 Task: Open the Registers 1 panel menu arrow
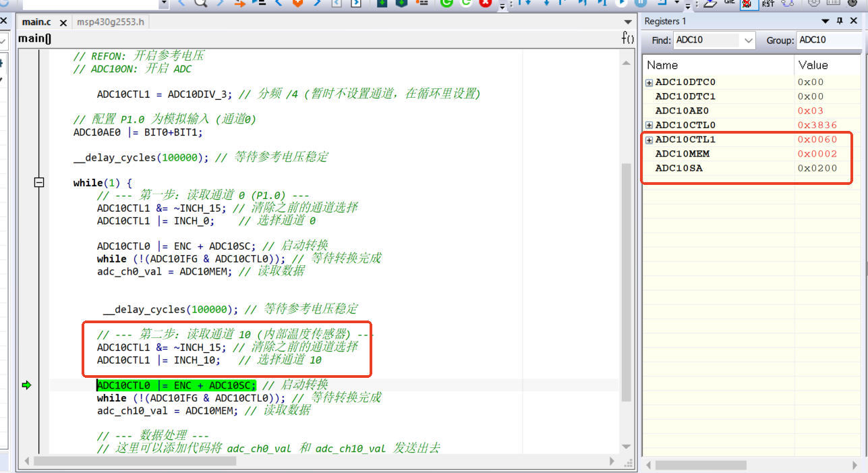[825, 22]
